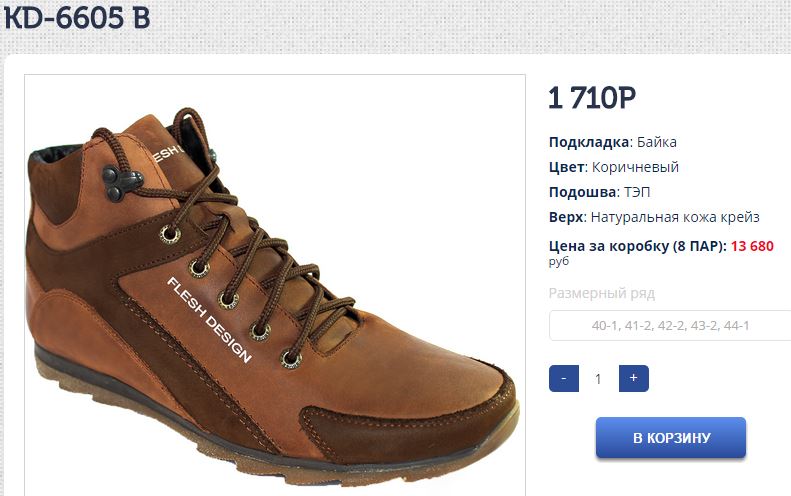Add product with В КОРЗИНУ button
Viewport: 791px width, 496px height.
[671, 438]
